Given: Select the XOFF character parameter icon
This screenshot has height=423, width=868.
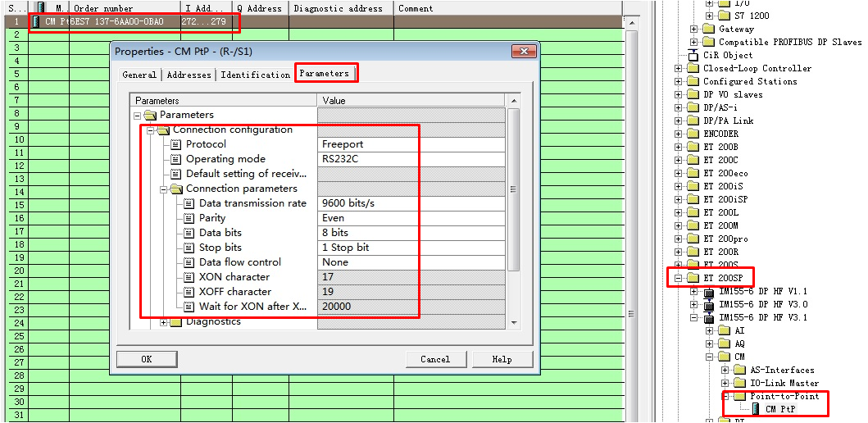Looking at the screenshot, I should (189, 292).
